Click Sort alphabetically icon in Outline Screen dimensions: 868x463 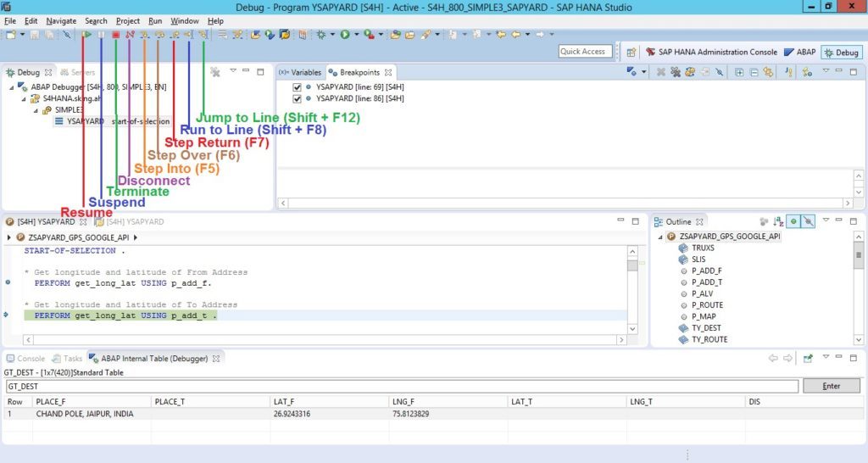[x=778, y=221]
